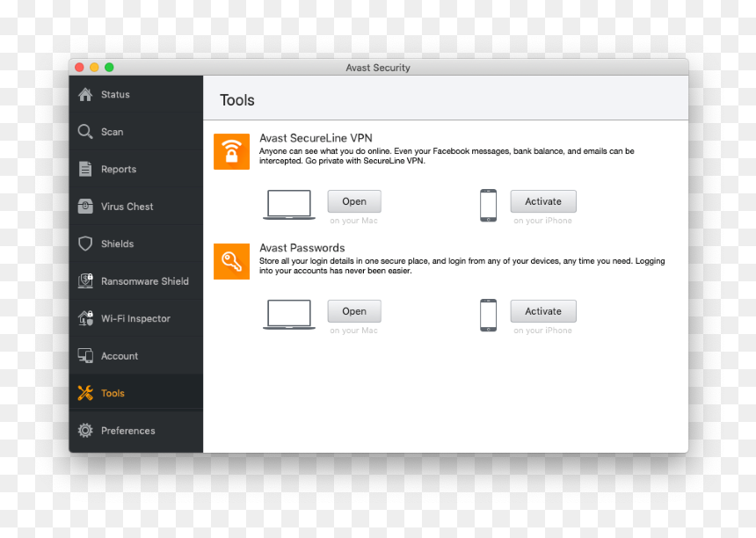
Task: Activate SecureLine VPN on your iPhone
Action: [543, 201]
